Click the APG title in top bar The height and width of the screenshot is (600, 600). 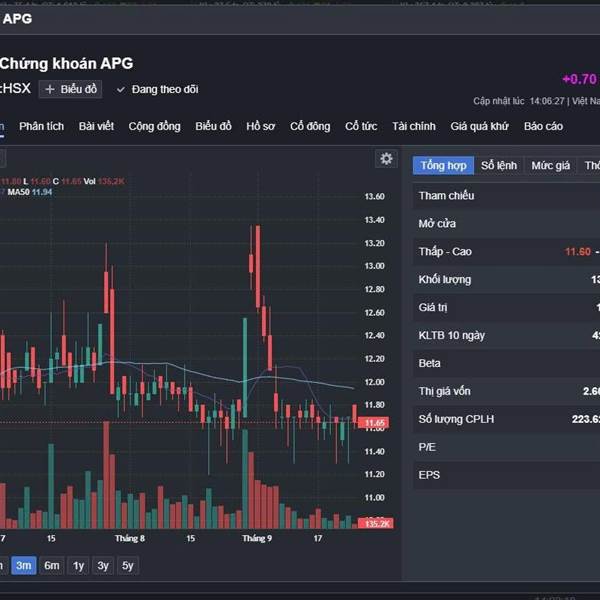(x=17, y=19)
